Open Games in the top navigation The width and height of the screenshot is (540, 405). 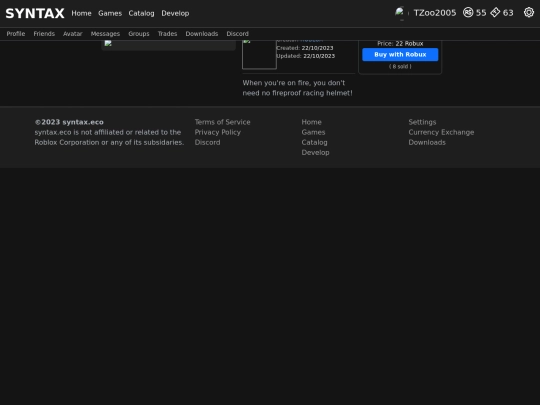pyautogui.click(x=110, y=13)
